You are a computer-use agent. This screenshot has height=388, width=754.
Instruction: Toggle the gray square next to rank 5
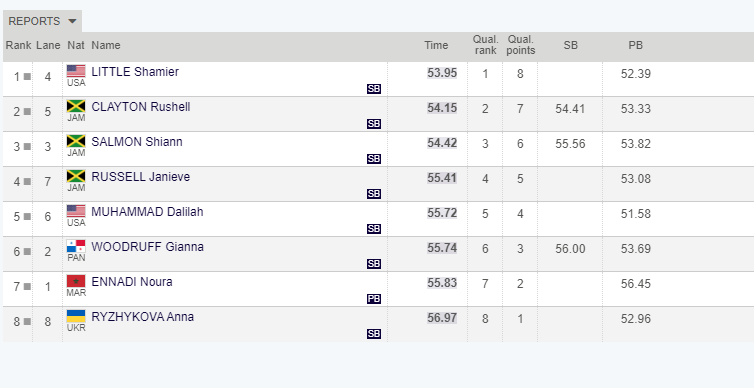point(27,216)
